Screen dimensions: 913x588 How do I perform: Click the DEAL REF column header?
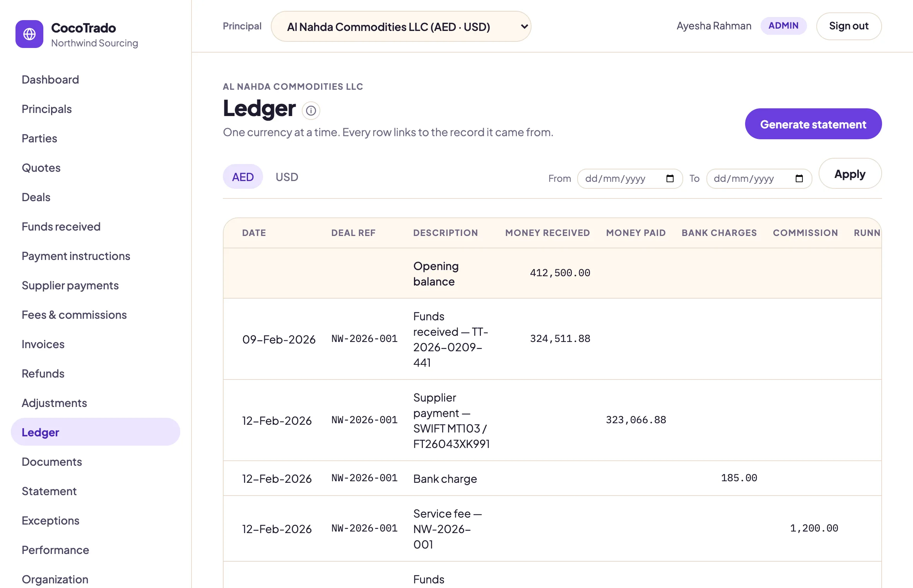pyautogui.click(x=353, y=232)
